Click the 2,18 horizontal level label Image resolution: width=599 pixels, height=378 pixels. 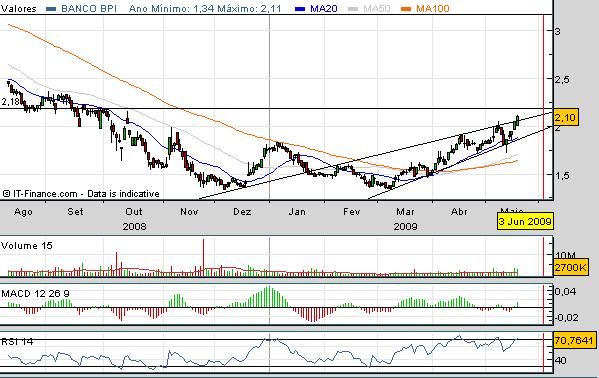(x=10, y=102)
